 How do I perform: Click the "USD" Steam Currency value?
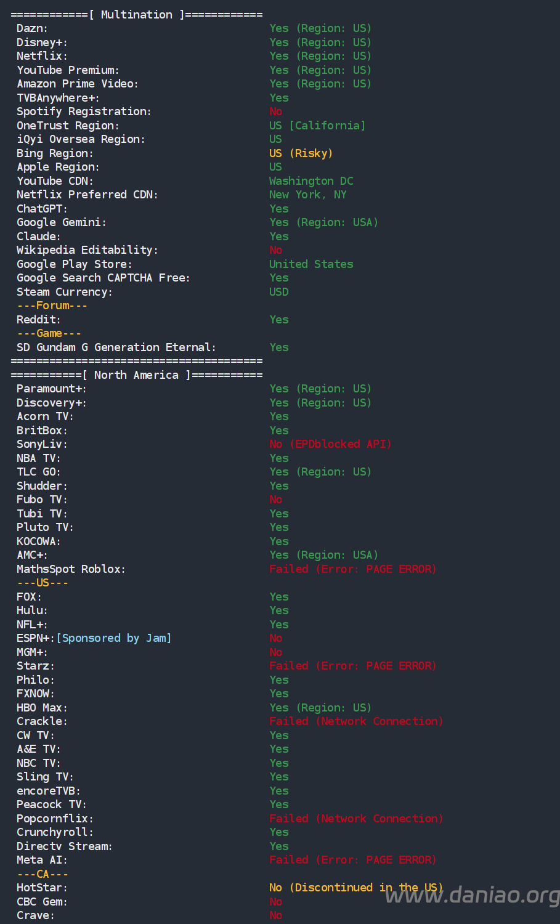coord(278,292)
